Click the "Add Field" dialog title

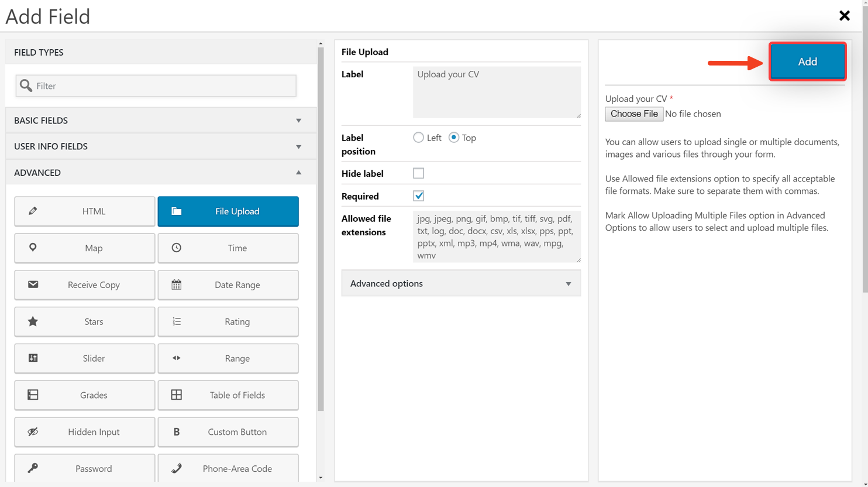tap(48, 16)
